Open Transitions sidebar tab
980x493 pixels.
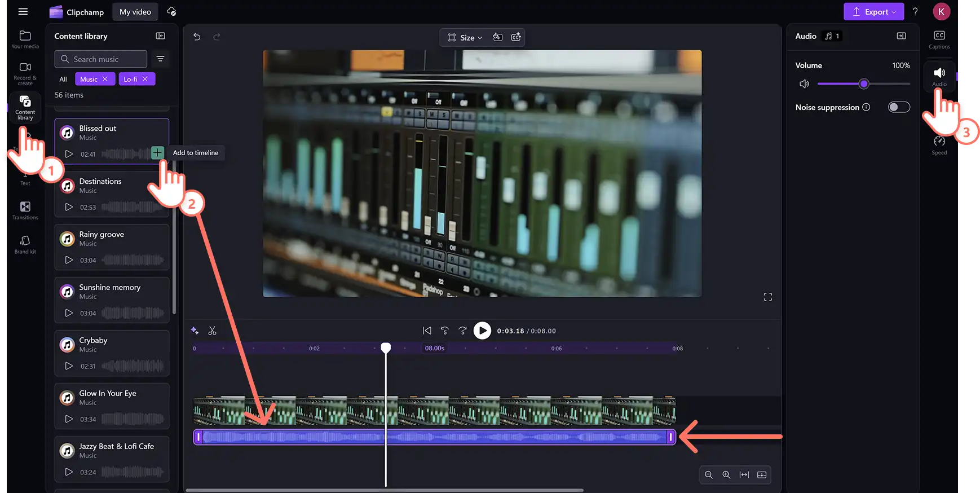(x=25, y=210)
